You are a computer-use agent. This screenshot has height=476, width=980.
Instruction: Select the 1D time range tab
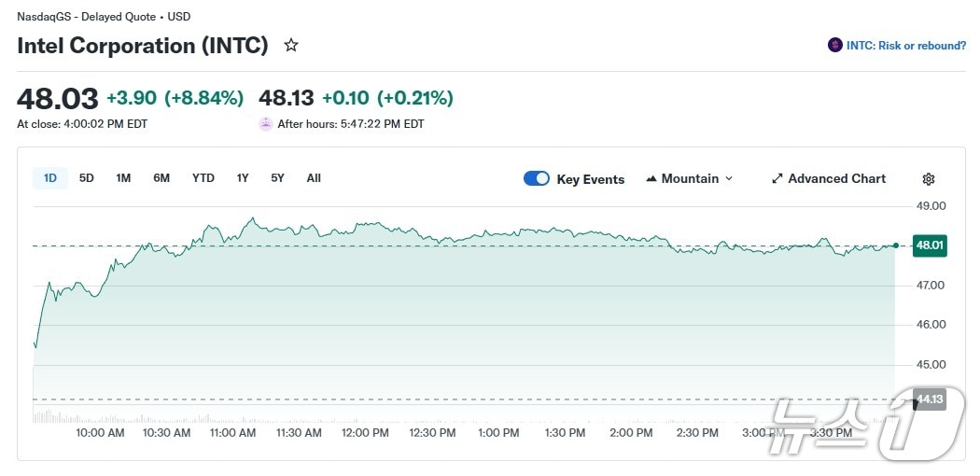click(50, 178)
